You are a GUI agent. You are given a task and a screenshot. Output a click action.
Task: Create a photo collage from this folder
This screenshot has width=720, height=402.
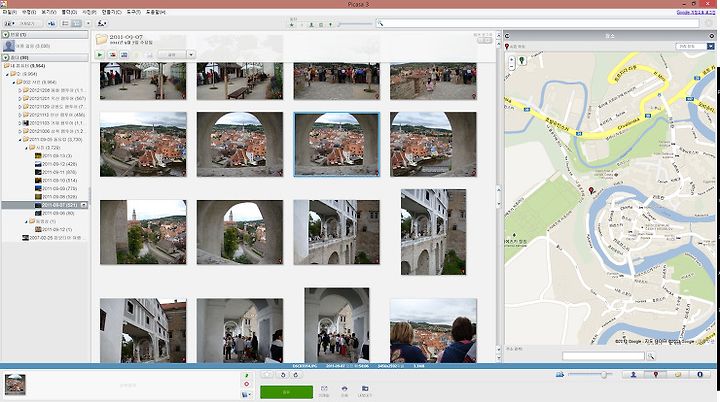click(112, 55)
